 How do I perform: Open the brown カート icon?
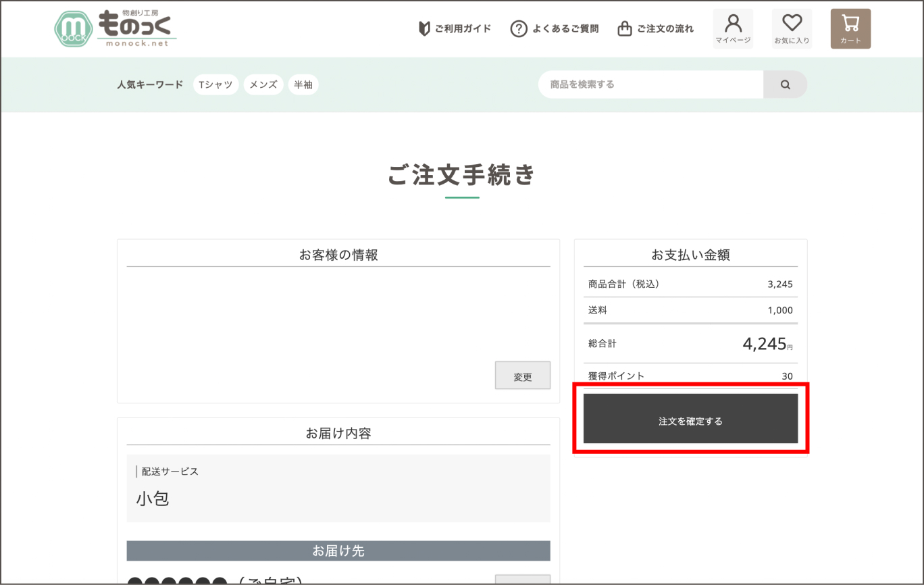[850, 28]
